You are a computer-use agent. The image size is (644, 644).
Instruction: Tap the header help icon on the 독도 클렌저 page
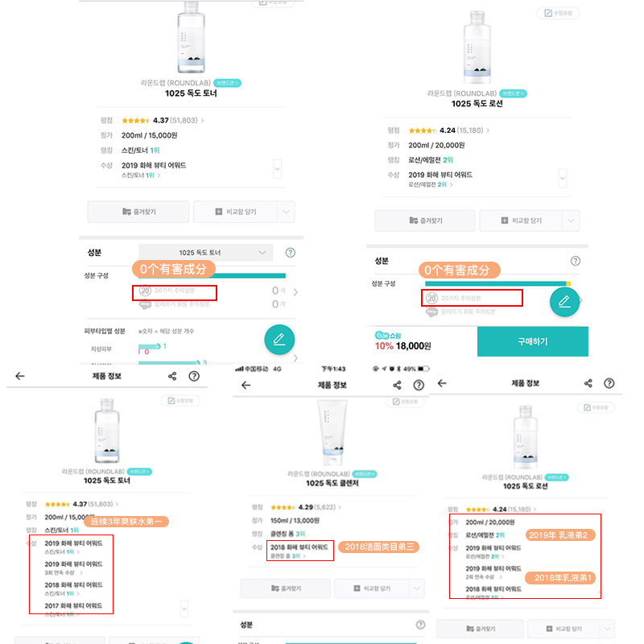[419, 385]
